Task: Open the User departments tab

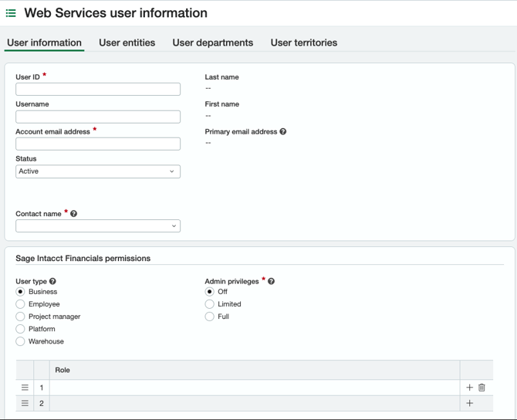Action: (x=212, y=42)
